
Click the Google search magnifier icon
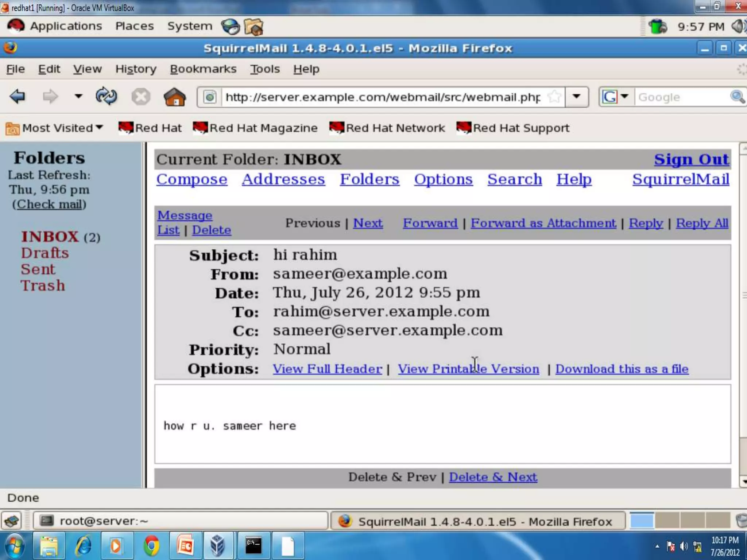(737, 97)
